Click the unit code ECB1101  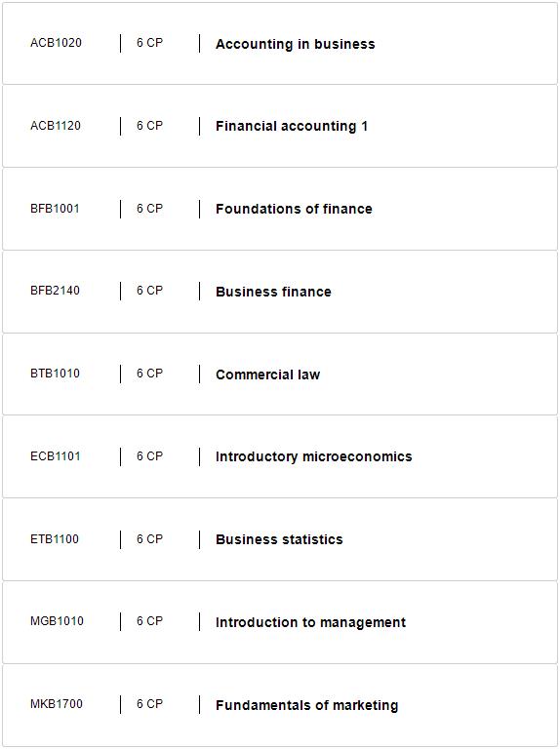tap(56, 456)
